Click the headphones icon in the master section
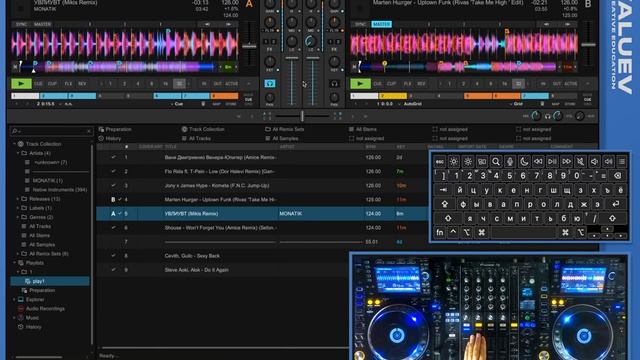The width and height of the screenshot is (640, 360). [547, 116]
